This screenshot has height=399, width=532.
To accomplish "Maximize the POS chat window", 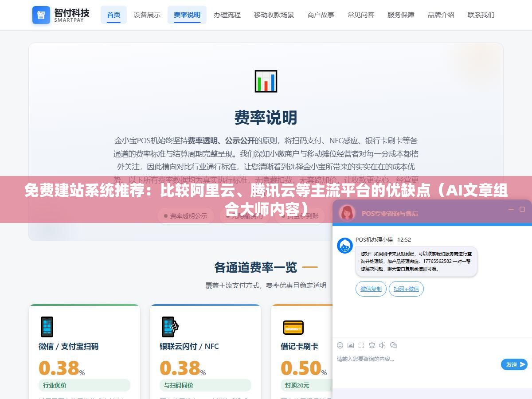I will pyautogui.click(x=522, y=209).
